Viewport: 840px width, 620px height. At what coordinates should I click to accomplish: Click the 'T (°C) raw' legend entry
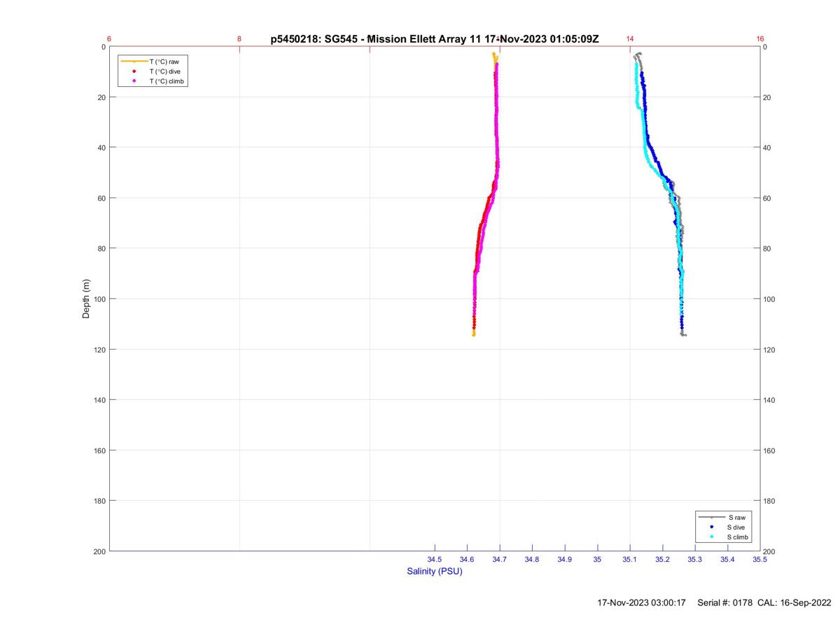click(x=164, y=62)
